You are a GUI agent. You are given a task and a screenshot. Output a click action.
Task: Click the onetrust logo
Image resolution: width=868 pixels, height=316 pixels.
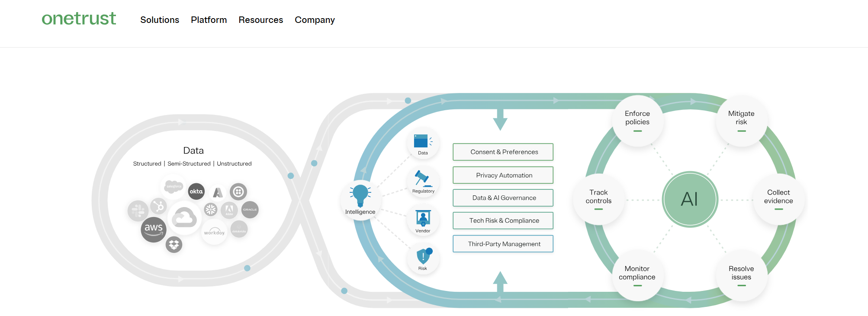click(79, 19)
